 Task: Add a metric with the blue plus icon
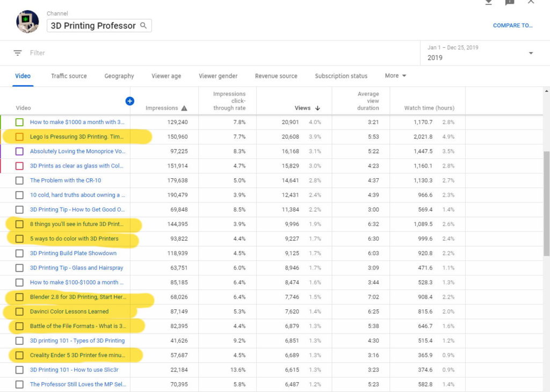[129, 101]
